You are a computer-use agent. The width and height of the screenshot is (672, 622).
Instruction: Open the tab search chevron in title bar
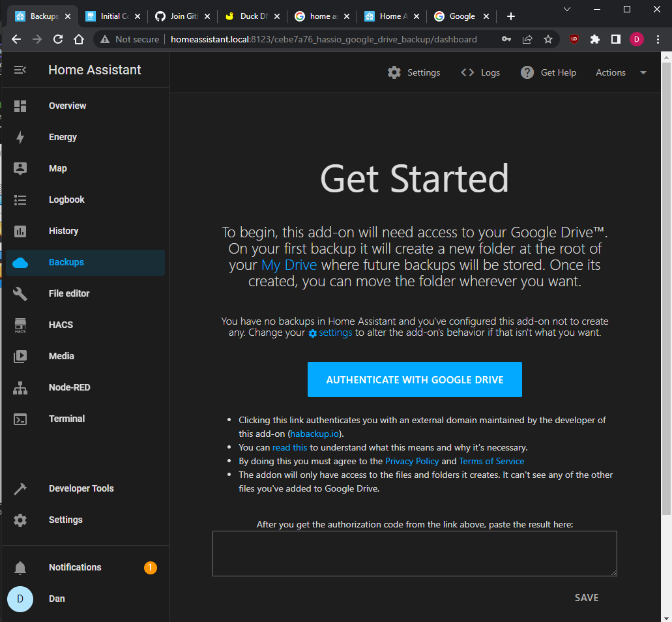(567, 9)
